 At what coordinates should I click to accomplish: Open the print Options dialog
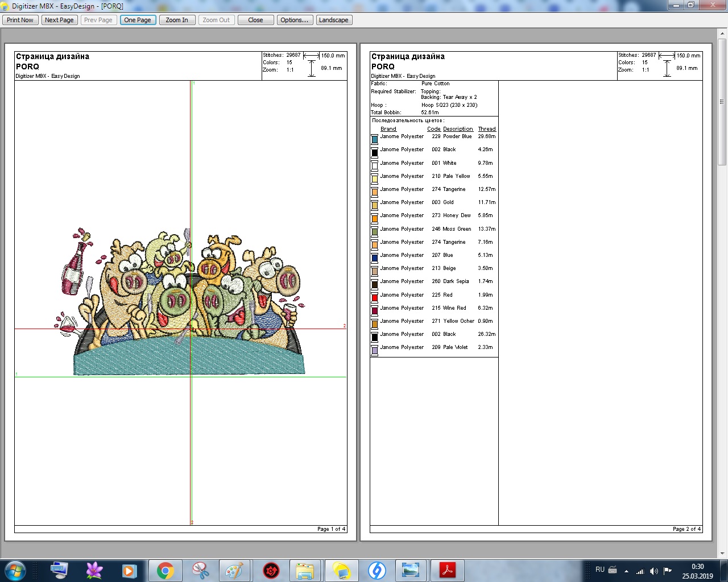pyautogui.click(x=295, y=20)
